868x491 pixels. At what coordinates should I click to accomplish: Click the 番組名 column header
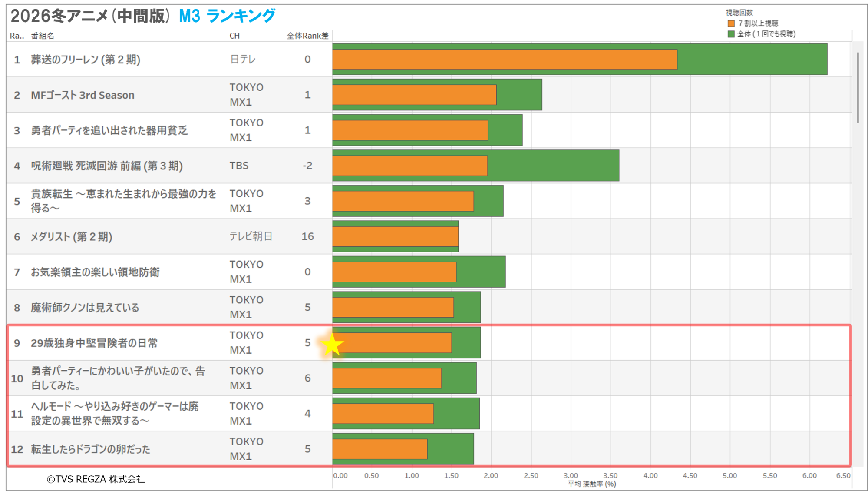[x=43, y=36]
